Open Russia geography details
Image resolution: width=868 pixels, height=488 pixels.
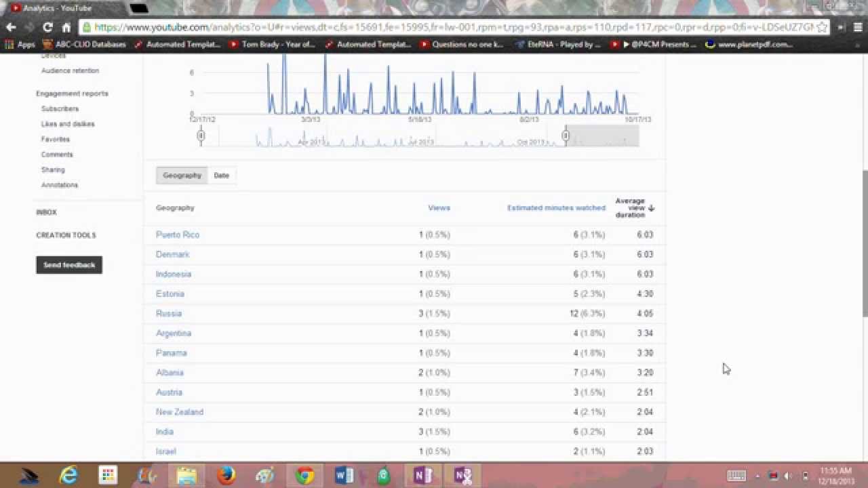[x=169, y=313]
